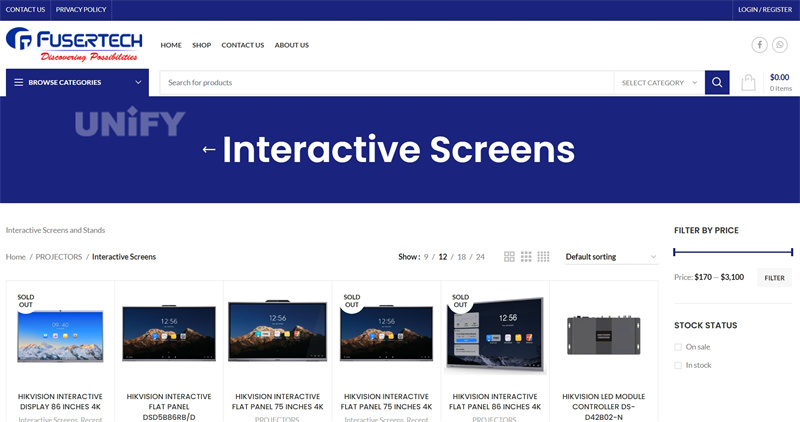Click Hikvision Interactive Flat Panel DSD5B86RB/D title
The width and height of the screenshot is (800, 422).
click(169, 407)
